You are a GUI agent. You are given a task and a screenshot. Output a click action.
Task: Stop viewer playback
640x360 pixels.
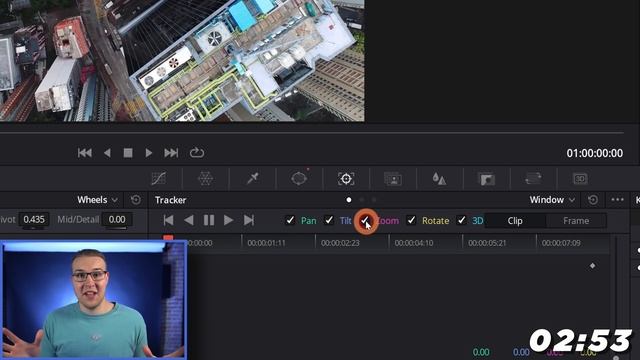coord(128,153)
